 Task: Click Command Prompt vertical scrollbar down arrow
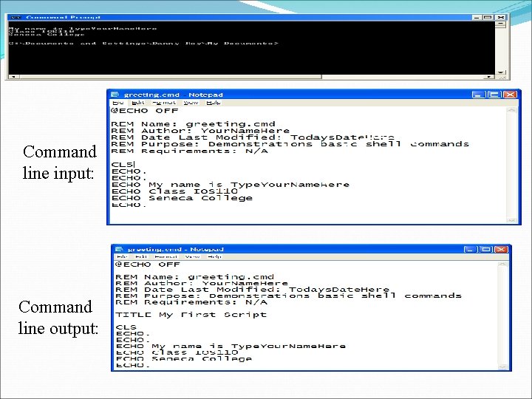[x=501, y=72]
